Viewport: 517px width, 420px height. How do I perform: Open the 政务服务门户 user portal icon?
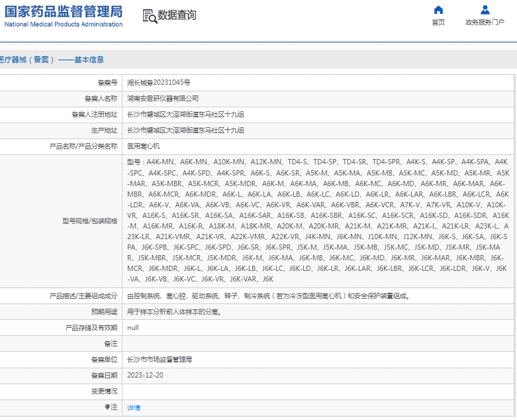click(485, 10)
